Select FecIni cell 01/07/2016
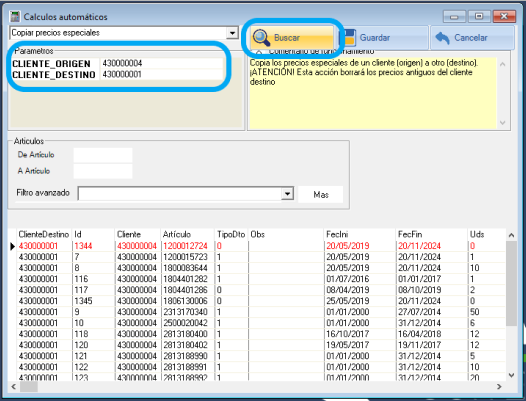 [x=360, y=279]
